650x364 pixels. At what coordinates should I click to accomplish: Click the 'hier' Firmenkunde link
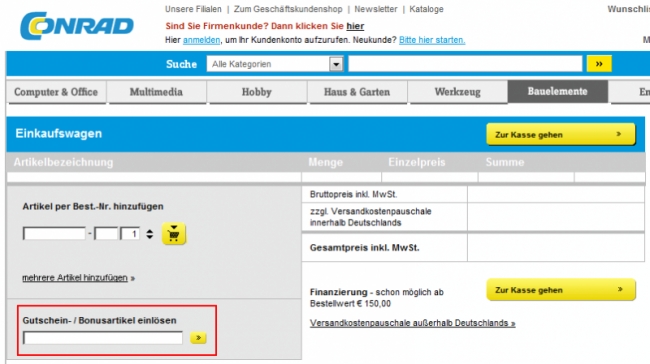point(355,26)
